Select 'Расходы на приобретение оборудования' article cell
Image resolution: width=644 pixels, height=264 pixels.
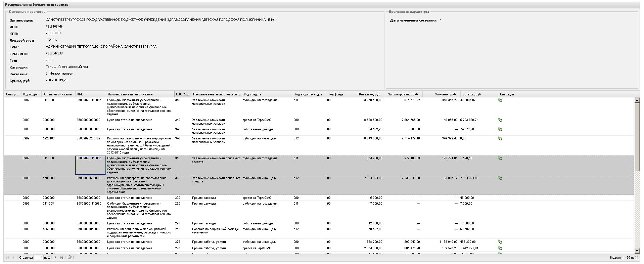tap(140, 185)
